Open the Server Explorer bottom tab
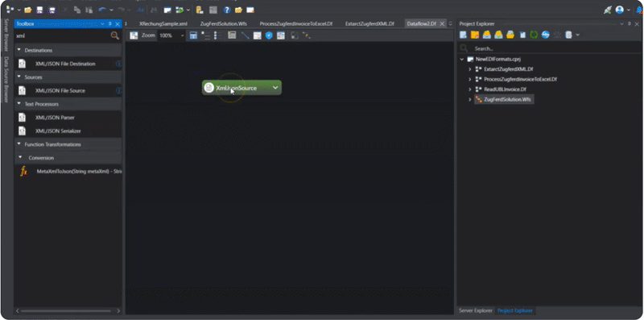The height and width of the screenshot is (320, 644). pos(476,310)
